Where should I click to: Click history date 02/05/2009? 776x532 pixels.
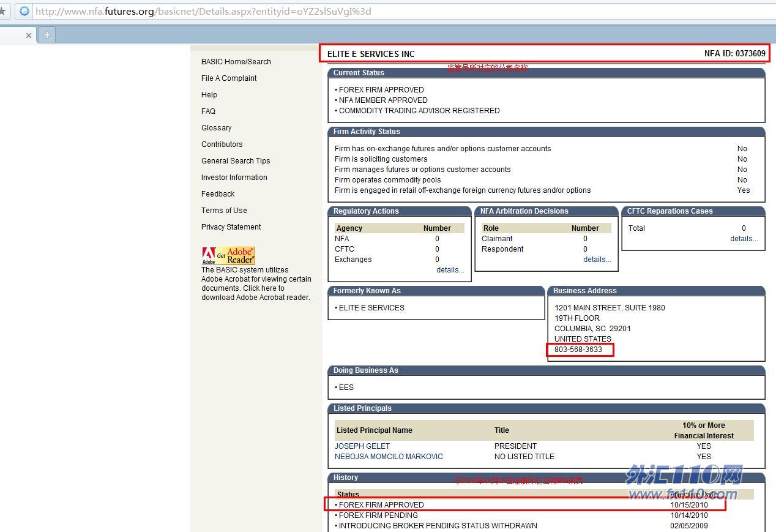689,526
